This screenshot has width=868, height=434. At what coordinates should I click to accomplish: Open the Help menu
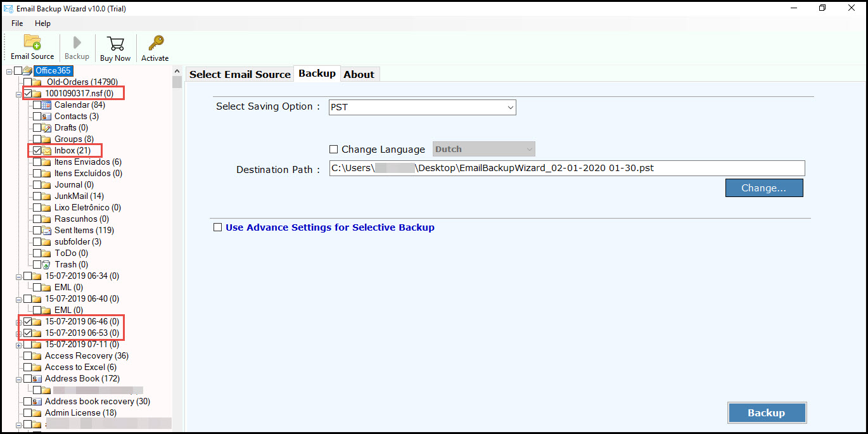(x=42, y=23)
